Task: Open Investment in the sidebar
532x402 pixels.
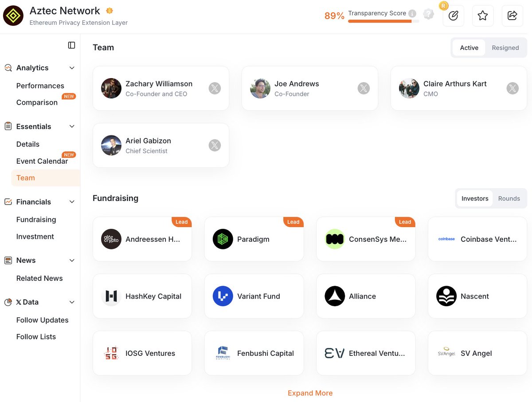Action: (35, 236)
